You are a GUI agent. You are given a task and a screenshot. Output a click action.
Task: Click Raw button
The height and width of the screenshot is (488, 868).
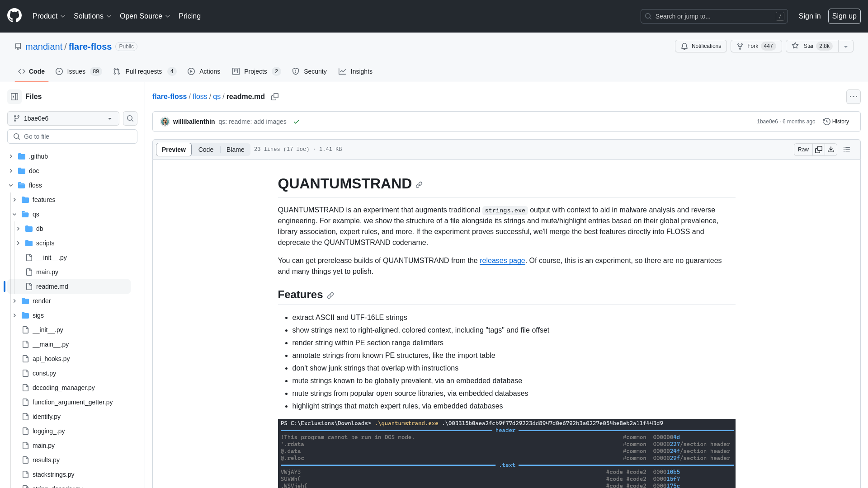pos(803,150)
